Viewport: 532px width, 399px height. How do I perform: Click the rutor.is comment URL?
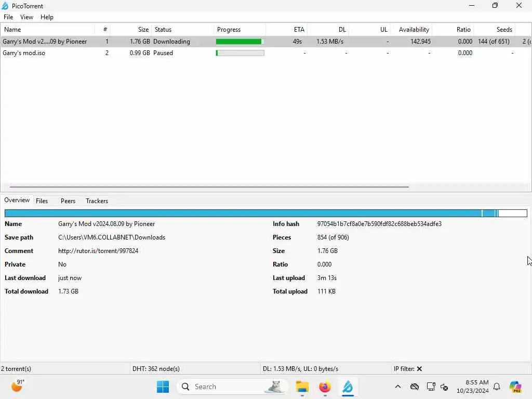98,251
